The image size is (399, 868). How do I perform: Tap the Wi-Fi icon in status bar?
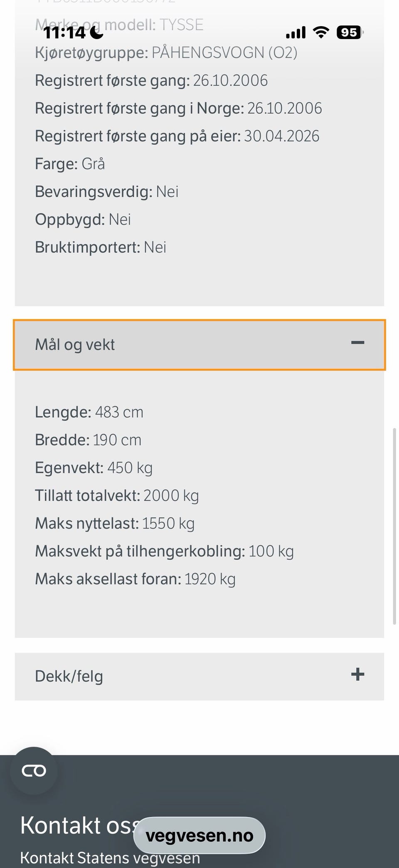tap(320, 32)
